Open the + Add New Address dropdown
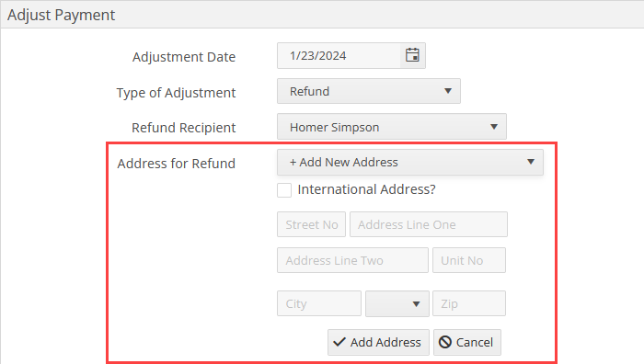 (x=410, y=163)
